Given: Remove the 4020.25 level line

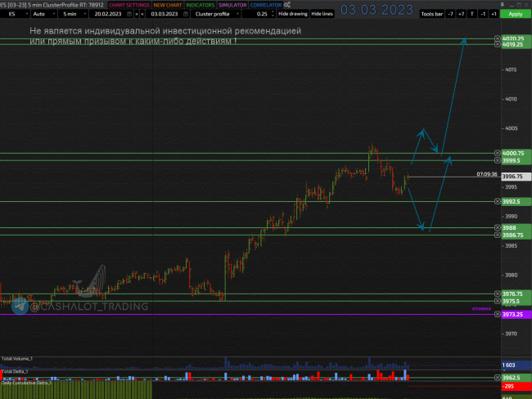Looking at the screenshot, I should [x=497, y=38].
